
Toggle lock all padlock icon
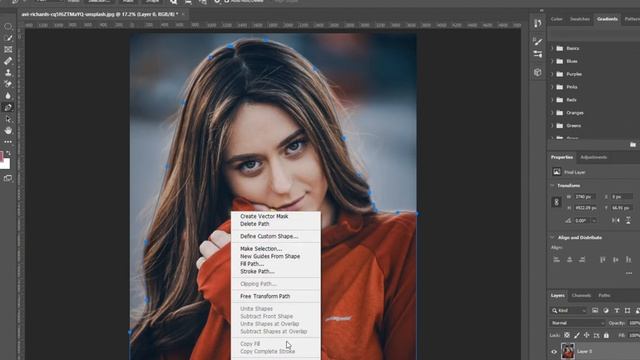pos(606,335)
